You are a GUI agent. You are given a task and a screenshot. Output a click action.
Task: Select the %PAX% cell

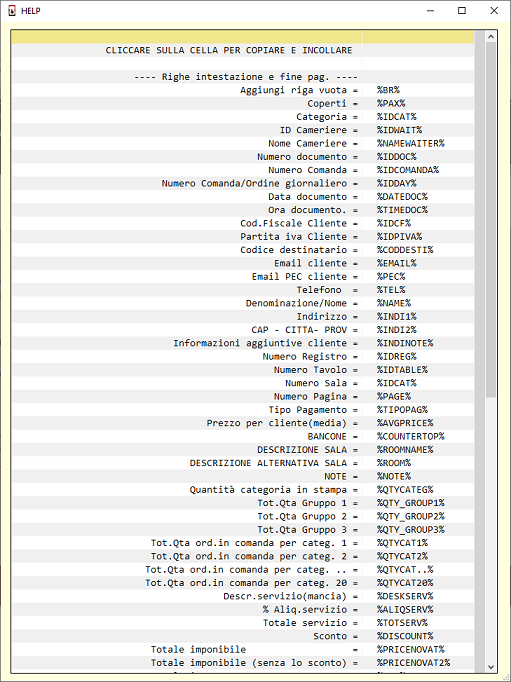(x=418, y=104)
